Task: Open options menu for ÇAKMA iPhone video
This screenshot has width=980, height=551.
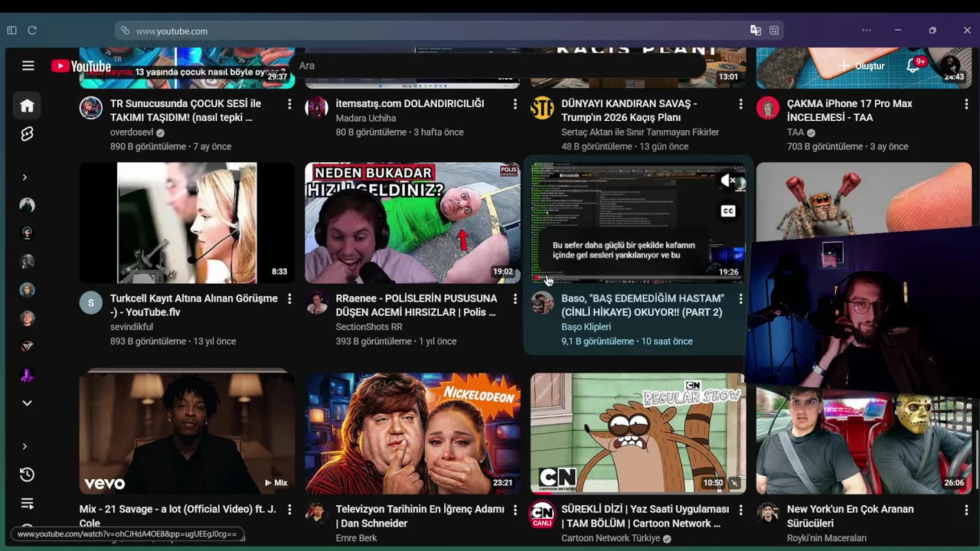Action: (x=966, y=104)
